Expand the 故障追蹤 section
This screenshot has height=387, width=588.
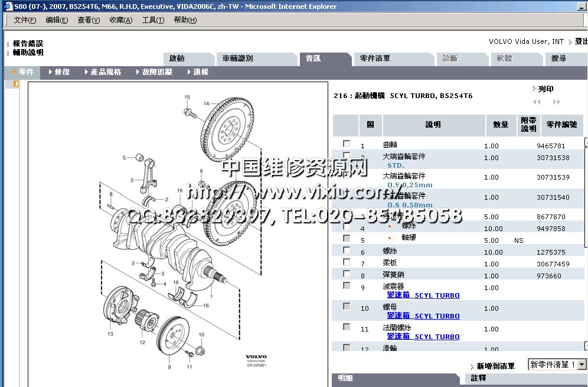[x=157, y=72]
